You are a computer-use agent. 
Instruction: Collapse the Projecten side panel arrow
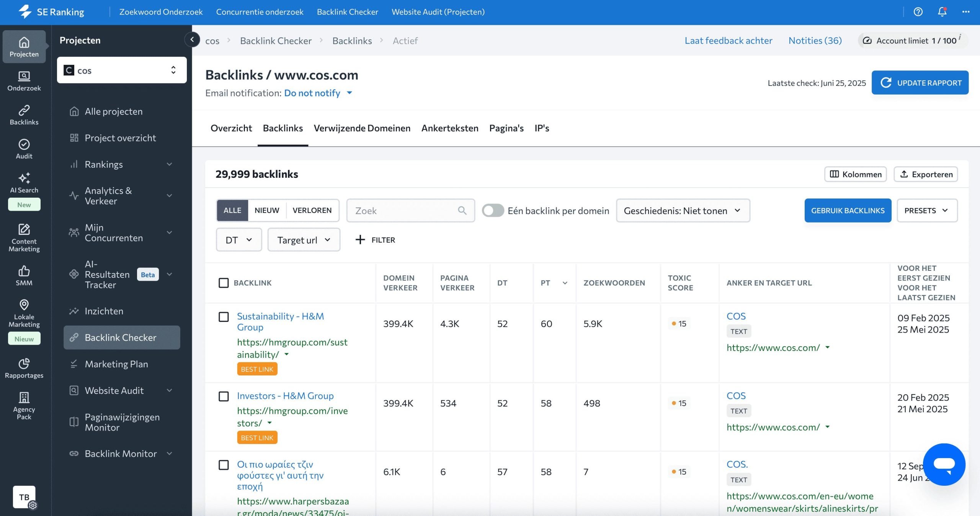click(x=192, y=39)
